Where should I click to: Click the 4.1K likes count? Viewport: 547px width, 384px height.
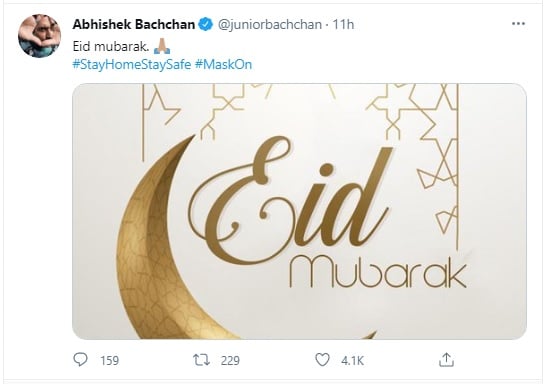352,360
